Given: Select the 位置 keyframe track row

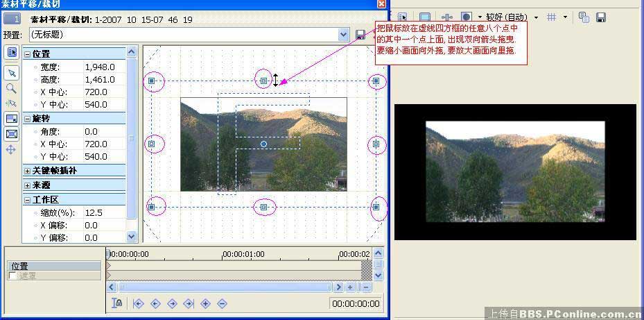Looking at the screenshot, I should [x=54, y=266].
